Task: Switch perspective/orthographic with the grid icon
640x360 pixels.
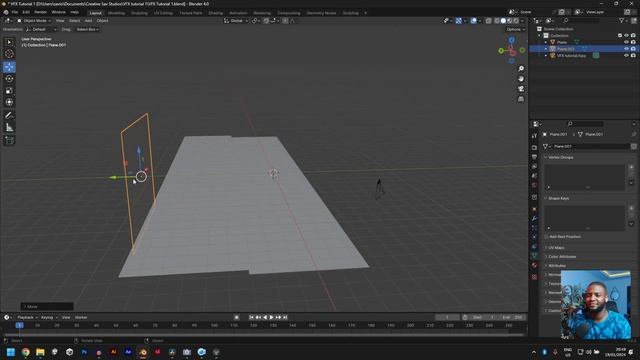Action: tap(521, 99)
